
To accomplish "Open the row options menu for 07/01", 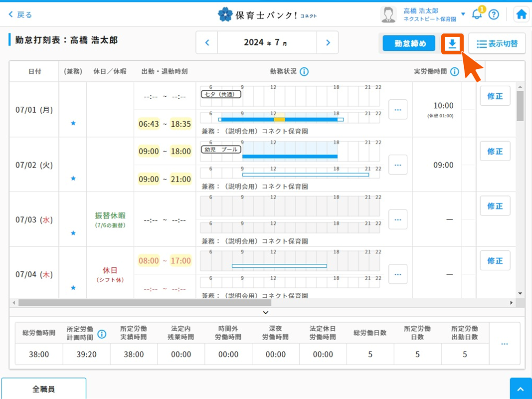I will (x=397, y=109).
